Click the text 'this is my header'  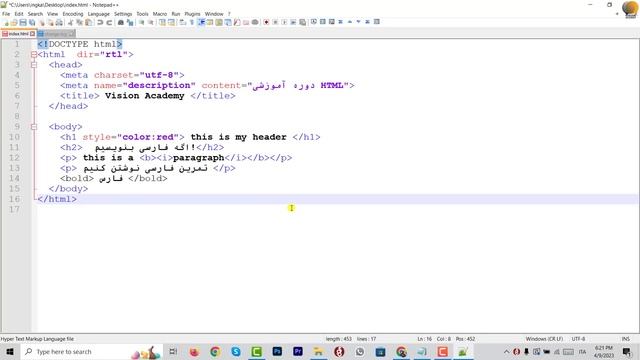(238, 137)
